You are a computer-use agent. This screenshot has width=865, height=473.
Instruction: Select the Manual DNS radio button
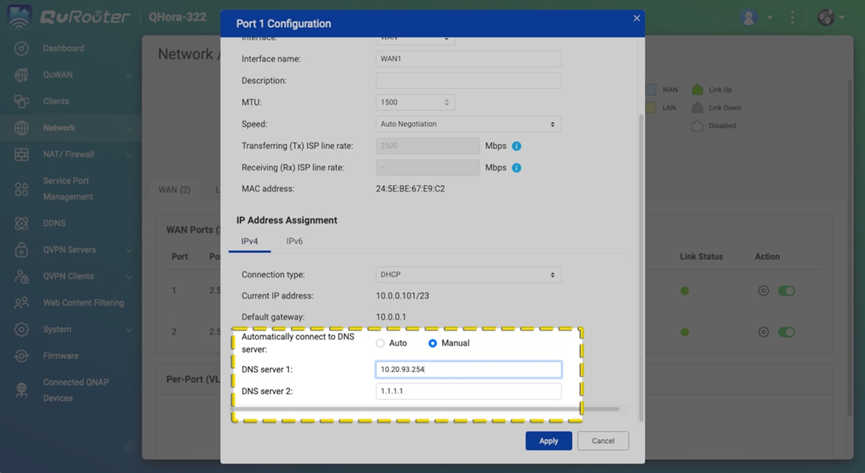pos(433,343)
